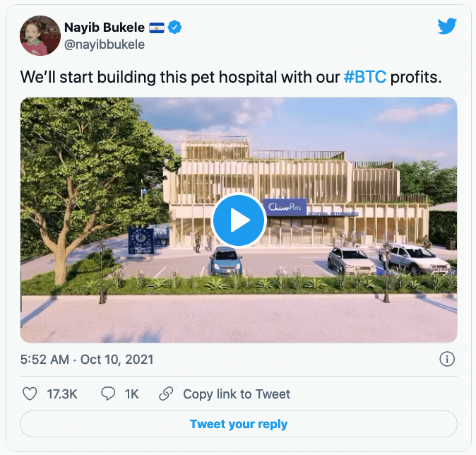The height and width of the screenshot is (455, 476).
Task: Click the Chivo Pets sign in video thumbnail
Action: click(285, 207)
